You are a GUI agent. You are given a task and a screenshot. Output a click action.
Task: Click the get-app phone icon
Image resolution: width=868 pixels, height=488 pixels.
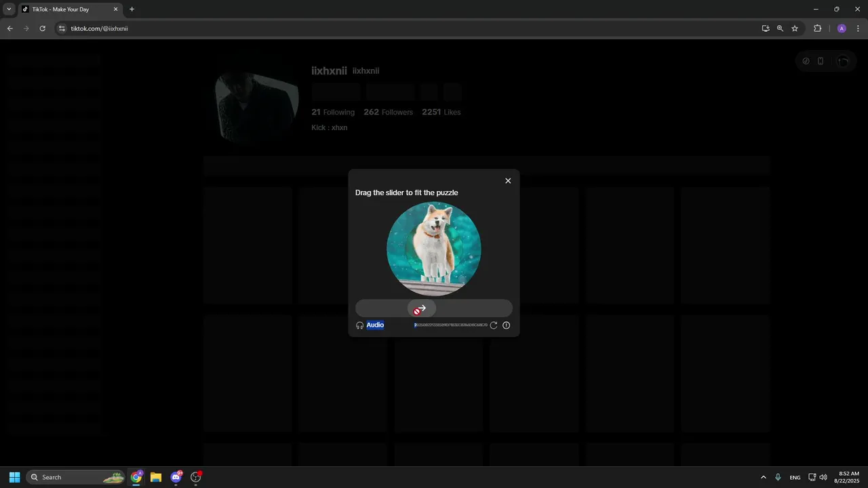[x=821, y=61]
